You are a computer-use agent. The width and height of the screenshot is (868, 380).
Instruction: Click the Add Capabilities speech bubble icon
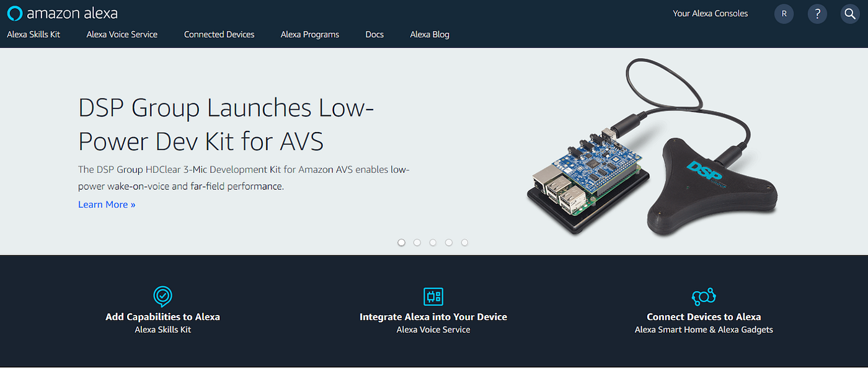(162, 296)
